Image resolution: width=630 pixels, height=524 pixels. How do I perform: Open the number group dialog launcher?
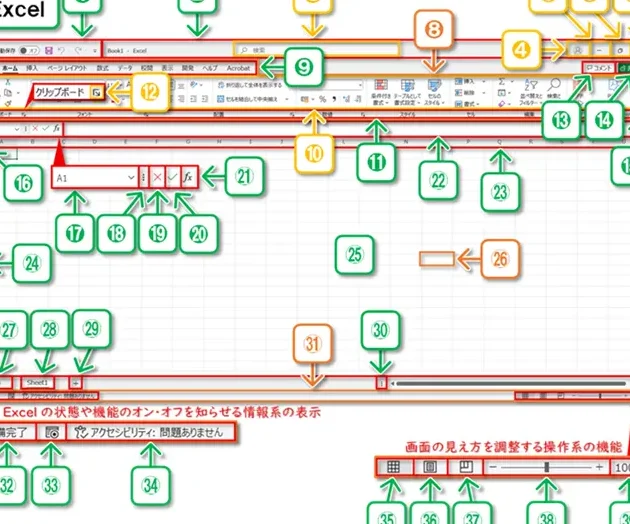[363, 115]
